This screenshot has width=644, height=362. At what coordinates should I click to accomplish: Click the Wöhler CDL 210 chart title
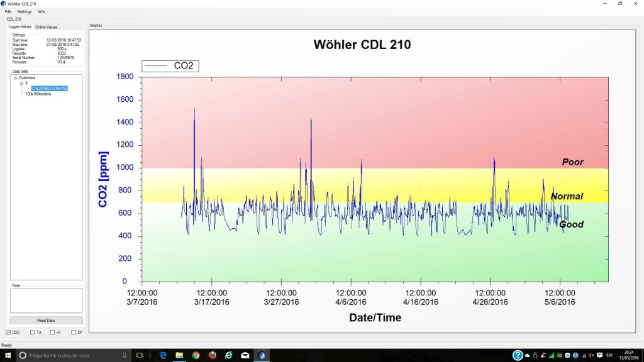(x=362, y=45)
